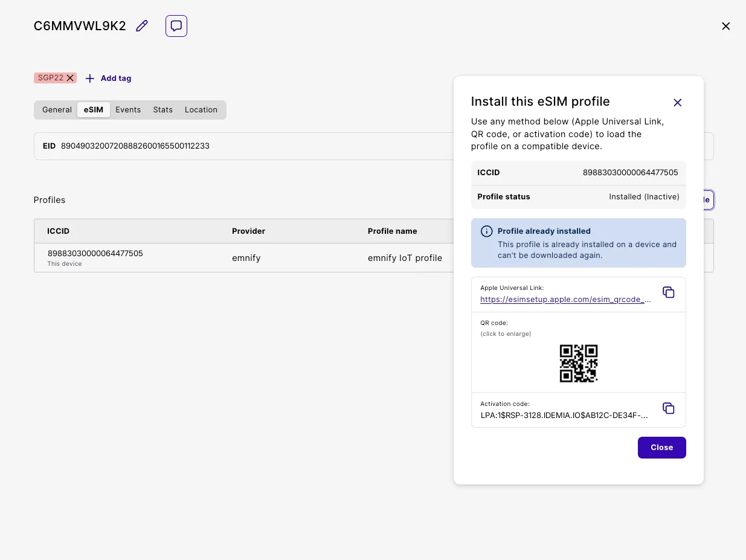Click the Profile name column header
This screenshot has width=746, height=560.
point(393,231)
